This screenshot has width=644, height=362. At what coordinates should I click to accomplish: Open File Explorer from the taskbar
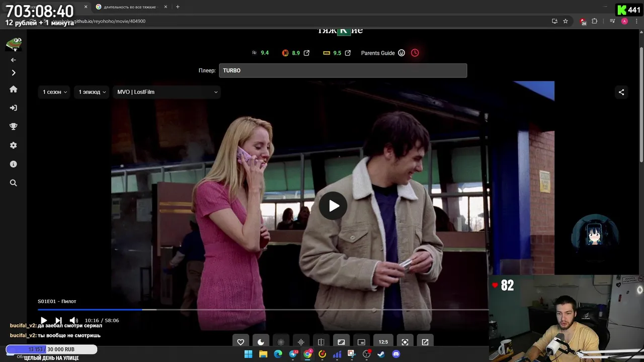[263, 354]
